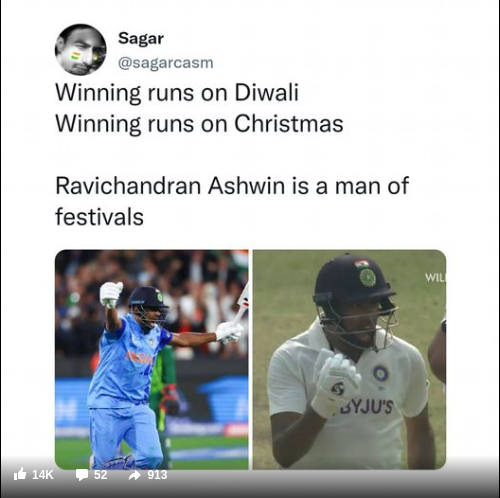Viewport: 500px width, 498px height.
Task: Click the BYJU'S logo on white jersey
Action: (x=366, y=407)
